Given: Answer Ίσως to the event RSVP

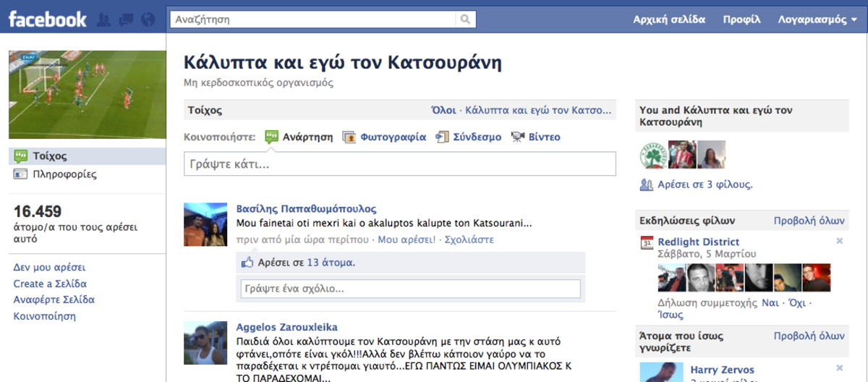Looking at the screenshot, I should pos(671,316).
